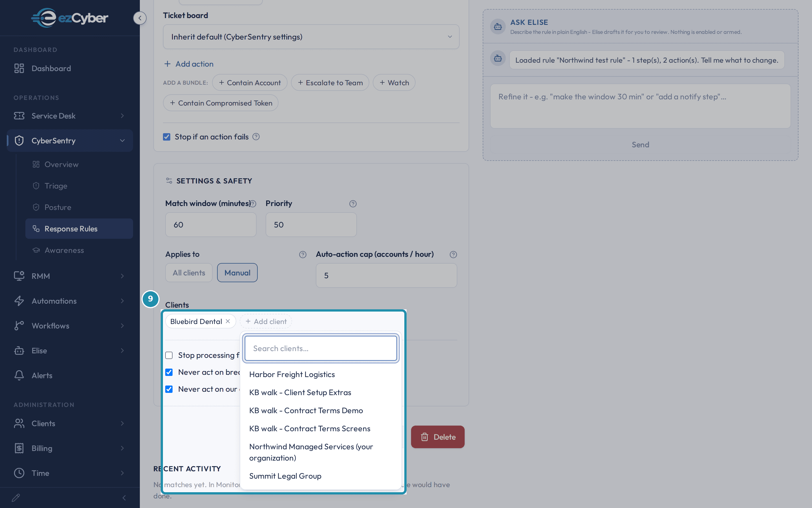Click the Ask Elise robot avatar icon
Image resolution: width=812 pixels, height=508 pixels.
498,27
